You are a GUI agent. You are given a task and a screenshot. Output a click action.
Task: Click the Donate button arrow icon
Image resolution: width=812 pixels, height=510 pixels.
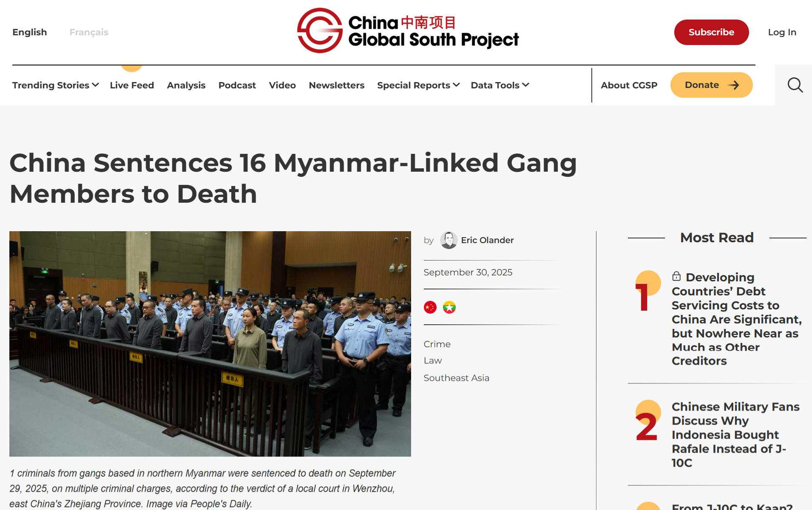pyautogui.click(x=734, y=85)
